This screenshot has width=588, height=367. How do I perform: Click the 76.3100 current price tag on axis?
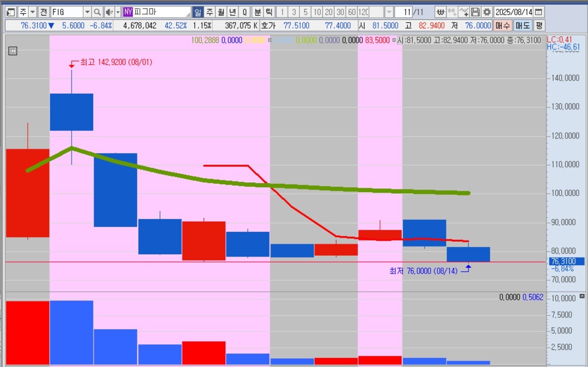tap(566, 261)
